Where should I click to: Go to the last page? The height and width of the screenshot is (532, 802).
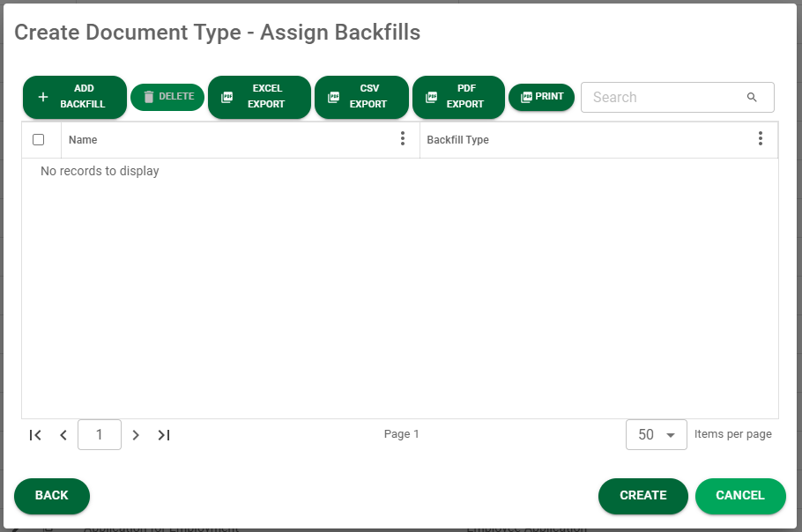[x=164, y=435]
